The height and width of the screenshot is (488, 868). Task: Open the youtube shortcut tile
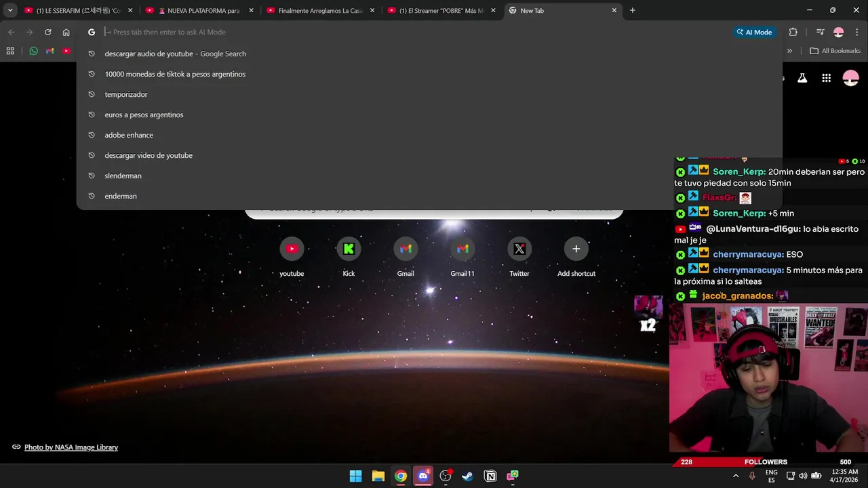point(292,257)
